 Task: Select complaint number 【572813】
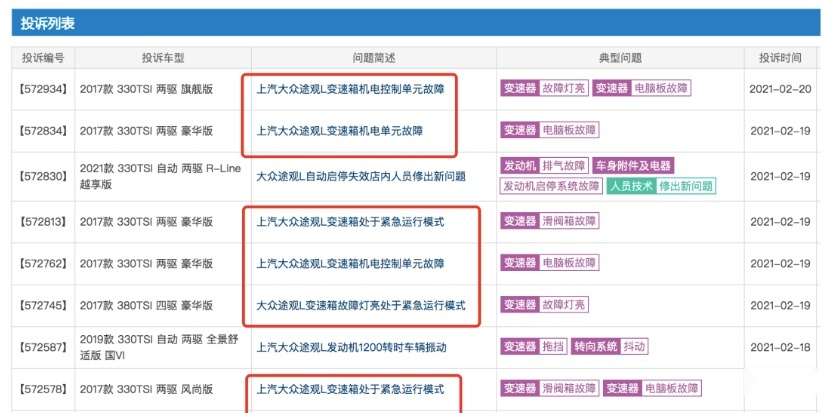coord(43,221)
